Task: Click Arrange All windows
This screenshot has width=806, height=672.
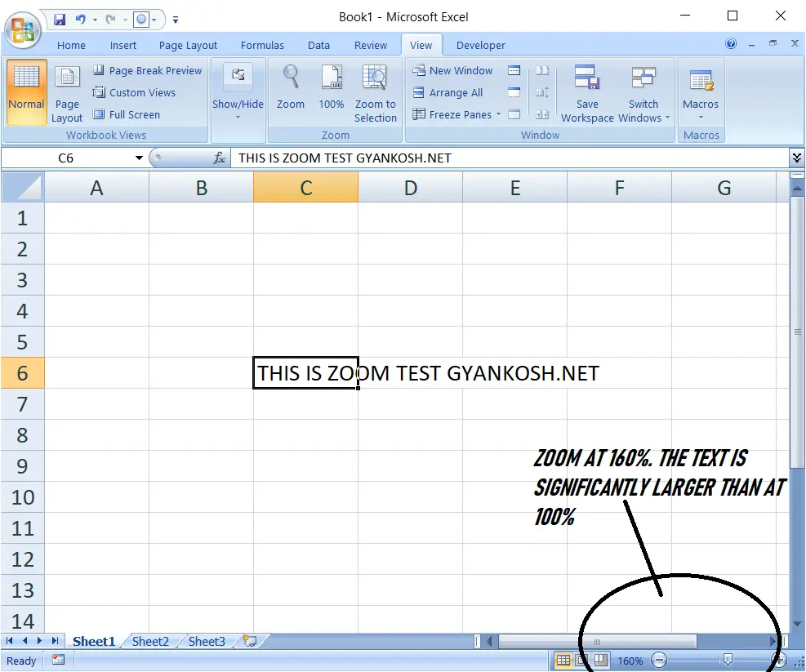Action: (x=448, y=92)
